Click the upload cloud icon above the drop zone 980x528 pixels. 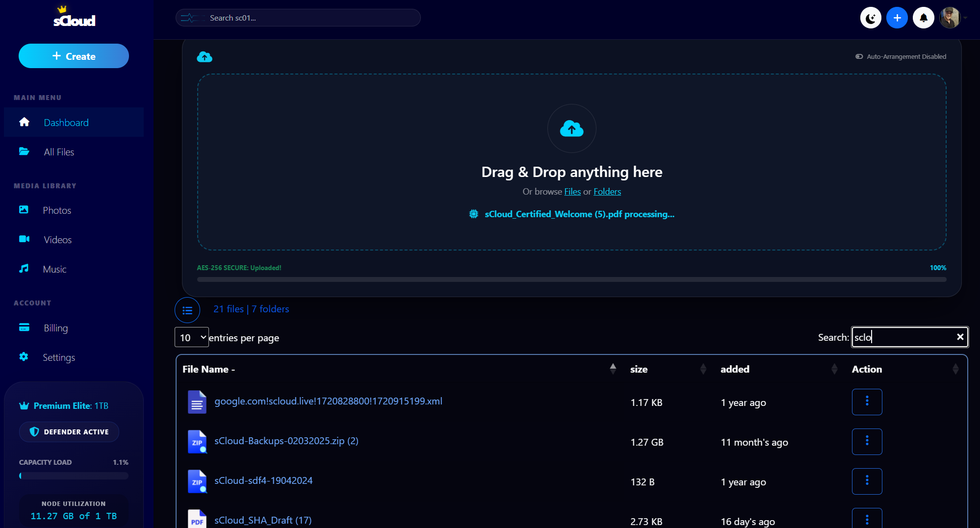205,56
